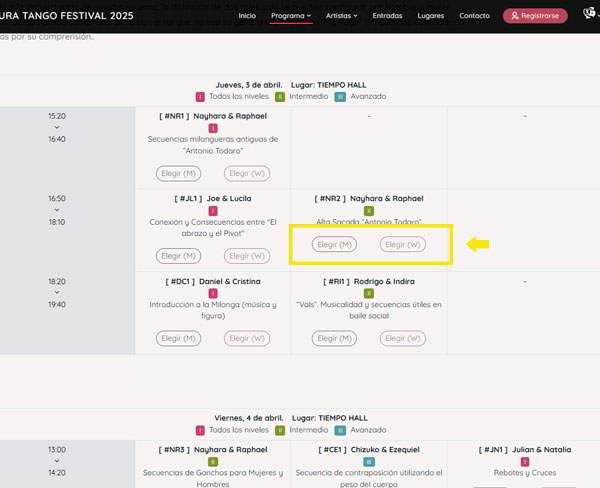Click the pink level badge under #JL1

(x=212, y=211)
